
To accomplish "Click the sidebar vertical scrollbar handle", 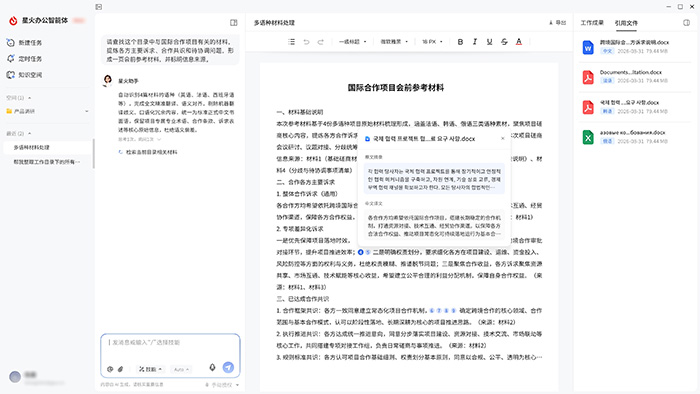I will (93, 154).
